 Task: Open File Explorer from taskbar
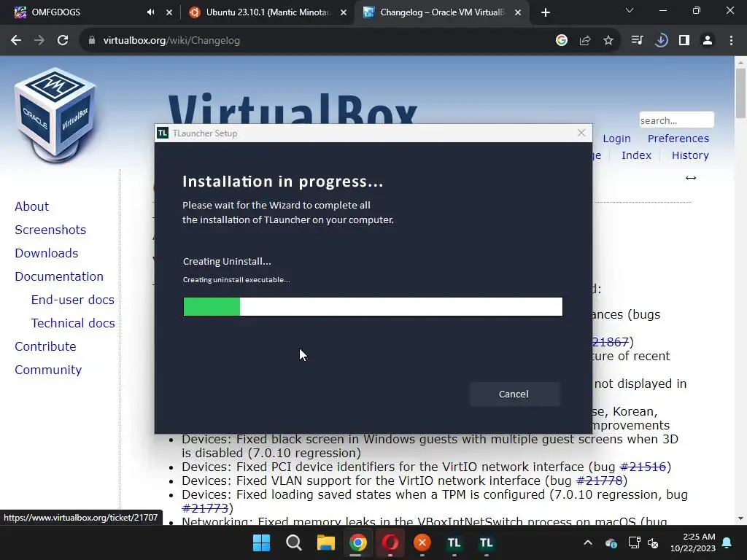point(326,542)
